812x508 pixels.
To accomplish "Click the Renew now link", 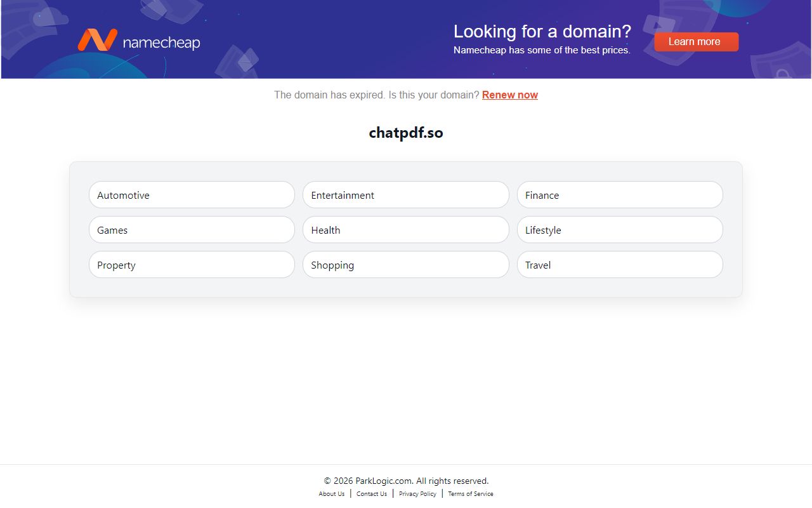I will 510,95.
